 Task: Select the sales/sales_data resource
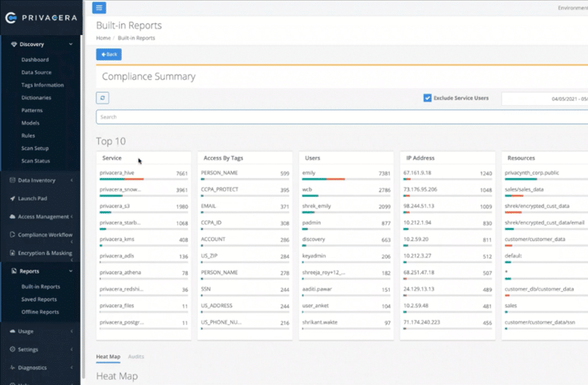(546, 192)
